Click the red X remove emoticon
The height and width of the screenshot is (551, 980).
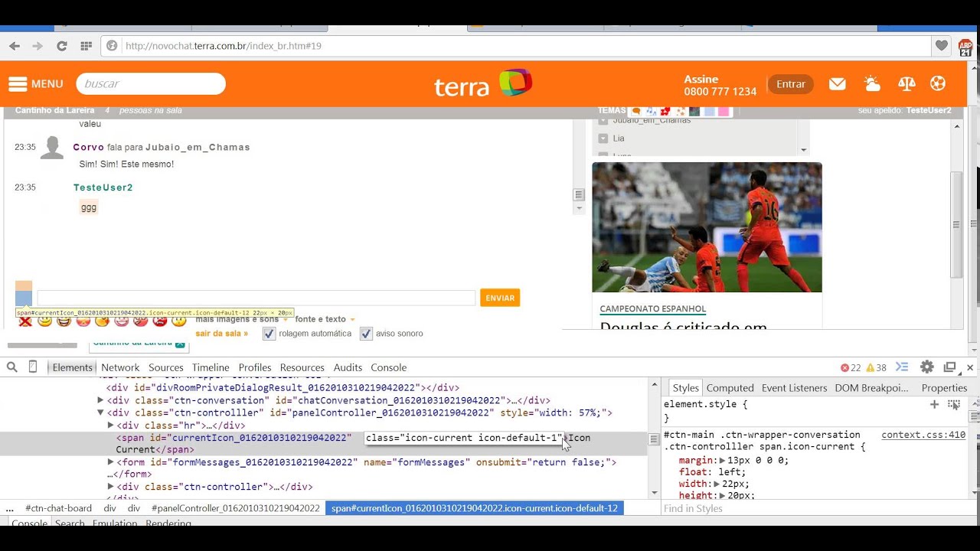point(25,321)
